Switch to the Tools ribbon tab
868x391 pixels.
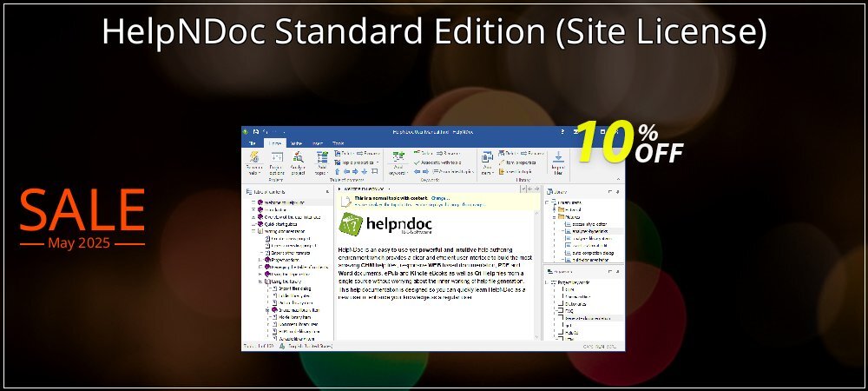pos(338,142)
